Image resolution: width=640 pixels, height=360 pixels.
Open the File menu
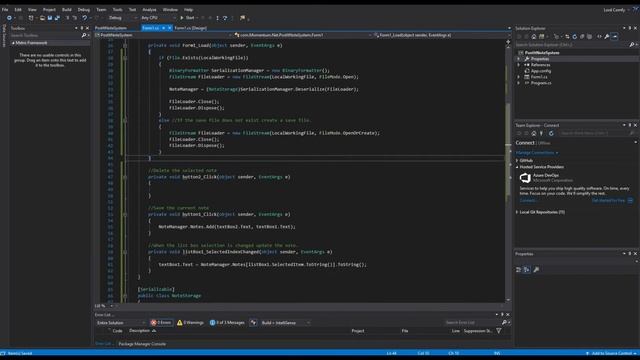pos(5,9)
